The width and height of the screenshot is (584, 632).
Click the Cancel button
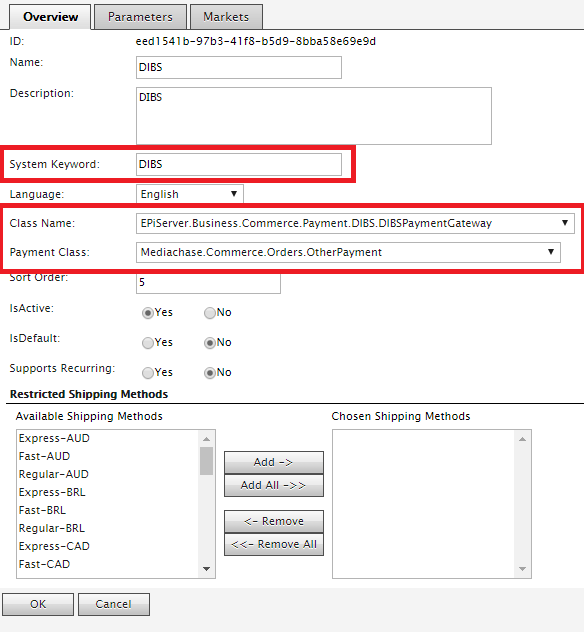(x=114, y=604)
